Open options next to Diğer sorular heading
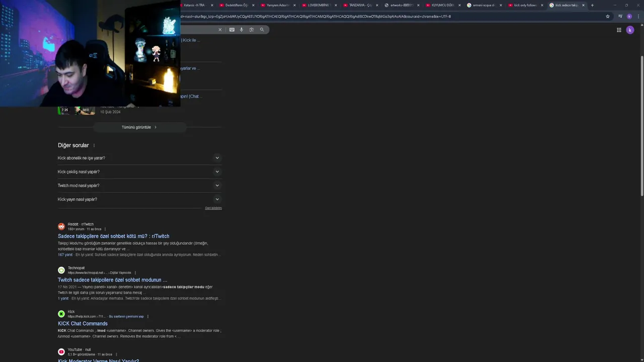Screen dimensions: 644x362 (94, 145)
